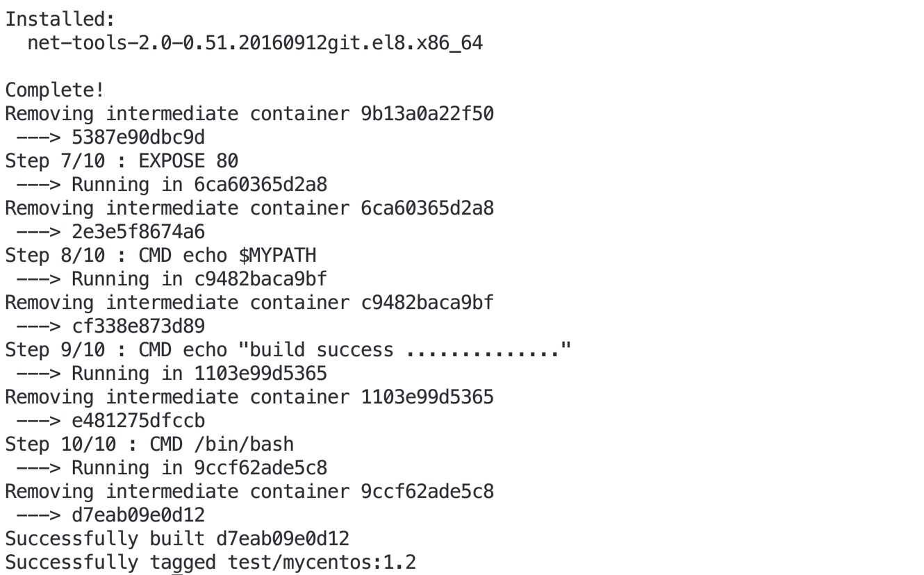Click "Running in 9ccf62ade5c8" text
The image size is (924, 575).
point(199,468)
